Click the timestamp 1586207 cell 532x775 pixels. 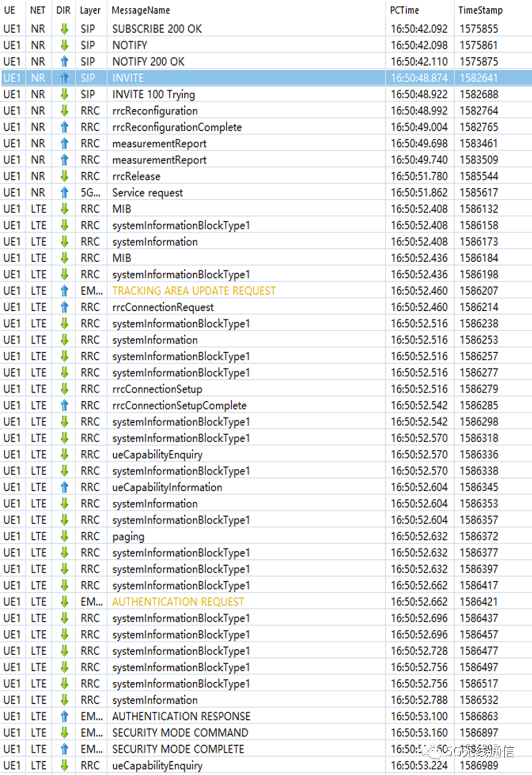478,291
